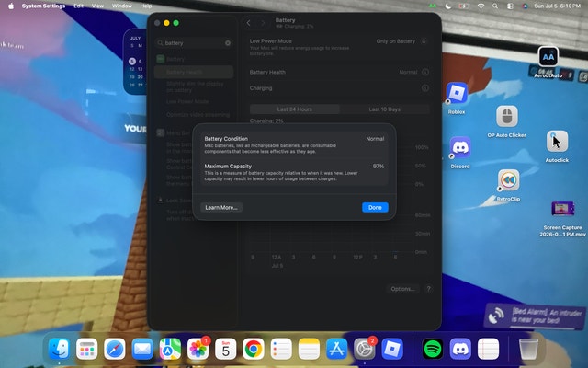
Task: Select the Roblox shortcut on the desktop
Action: click(x=457, y=94)
